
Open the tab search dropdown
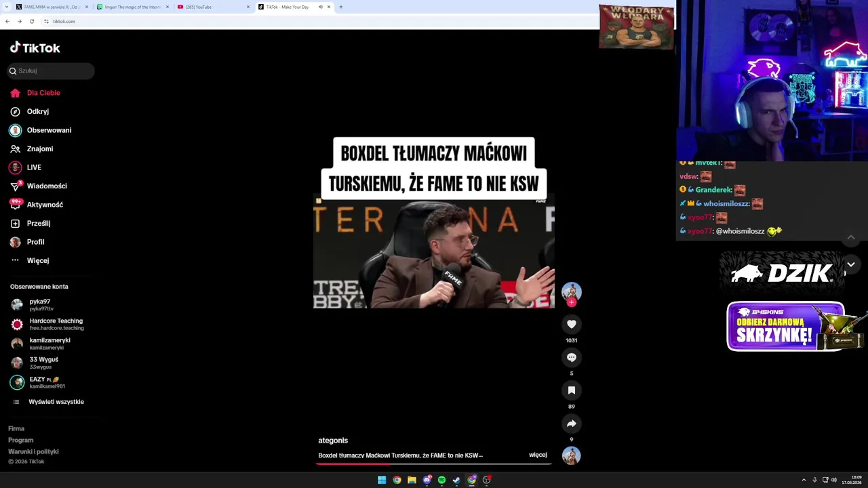click(x=5, y=7)
